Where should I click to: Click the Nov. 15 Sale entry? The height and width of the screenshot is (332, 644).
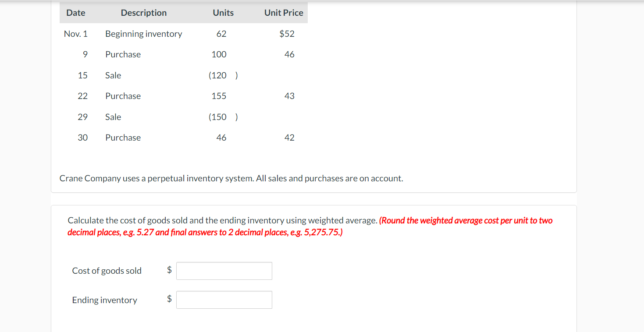[x=113, y=75]
